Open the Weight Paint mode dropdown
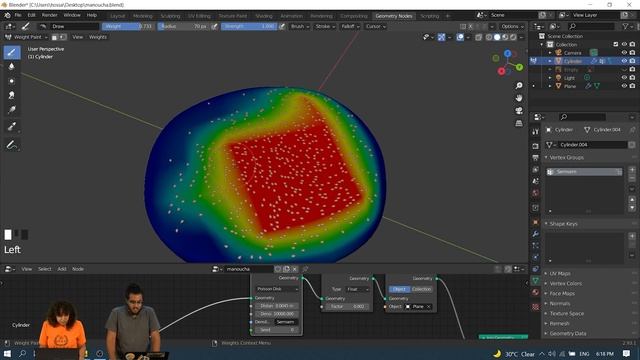This screenshot has height=360, width=640. click(x=26, y=37)
